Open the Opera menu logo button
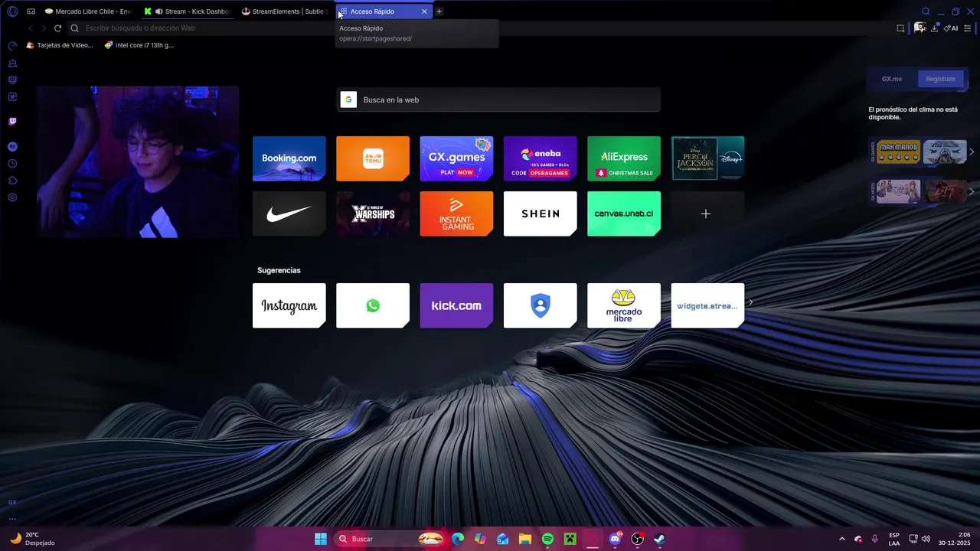The width and height of the screenshot is (980, 551). tap(12, 11)
